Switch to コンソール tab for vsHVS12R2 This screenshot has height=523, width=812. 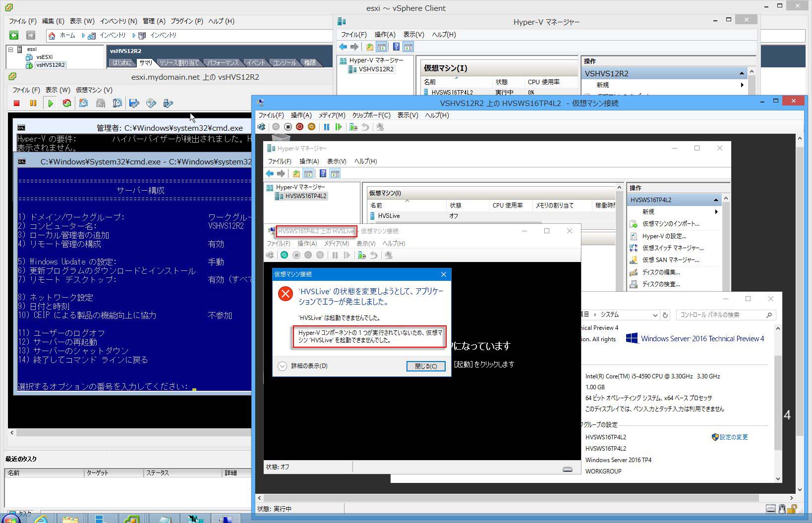click(285, 63)
